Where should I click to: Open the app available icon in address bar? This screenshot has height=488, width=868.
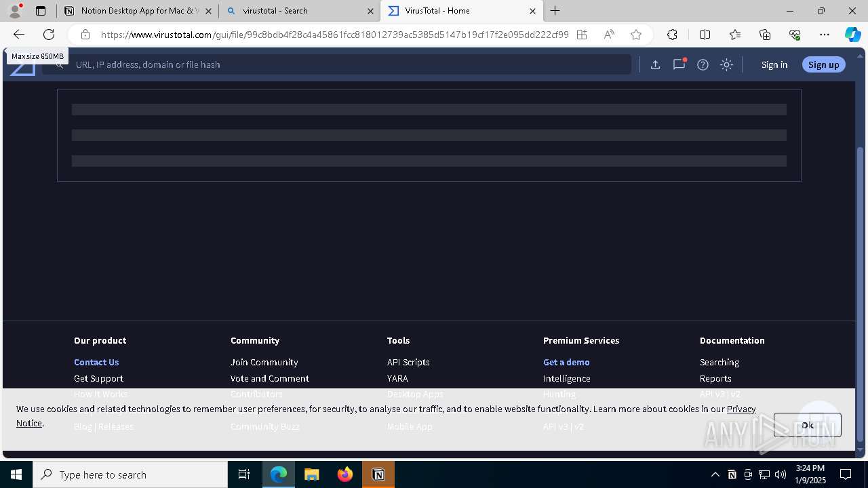pos(582,35)
